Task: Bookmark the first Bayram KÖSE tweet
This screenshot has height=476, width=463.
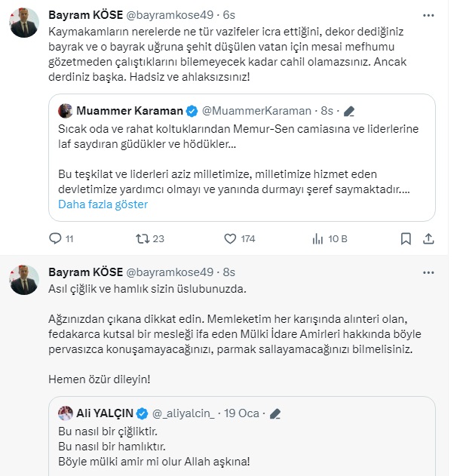Action: pos(406,239)
